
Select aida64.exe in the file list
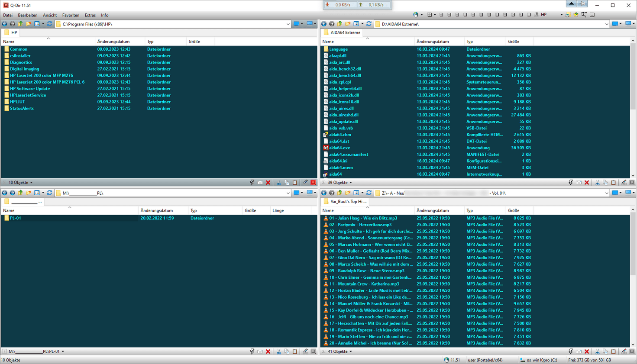pyautogui.click(x=340, y=148)
